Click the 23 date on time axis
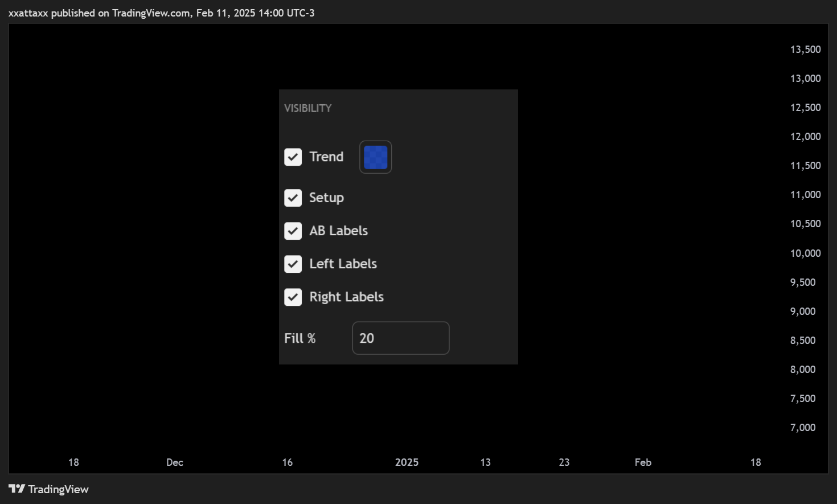 coord(564,462)
